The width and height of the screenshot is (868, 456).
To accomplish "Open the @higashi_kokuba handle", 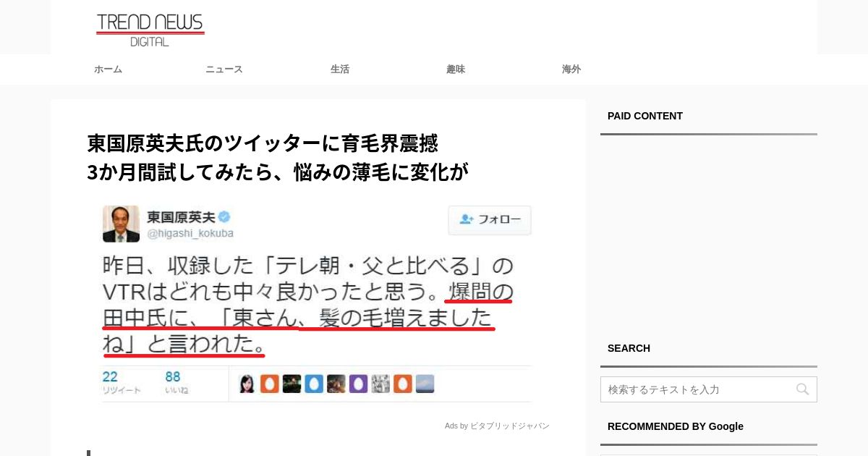I will click(190, 234).
